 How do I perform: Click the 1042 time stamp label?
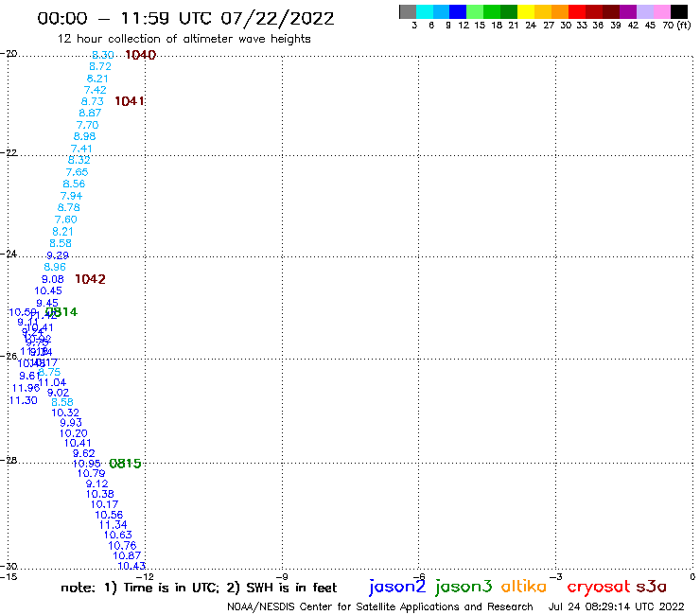[x=90, y=279]
